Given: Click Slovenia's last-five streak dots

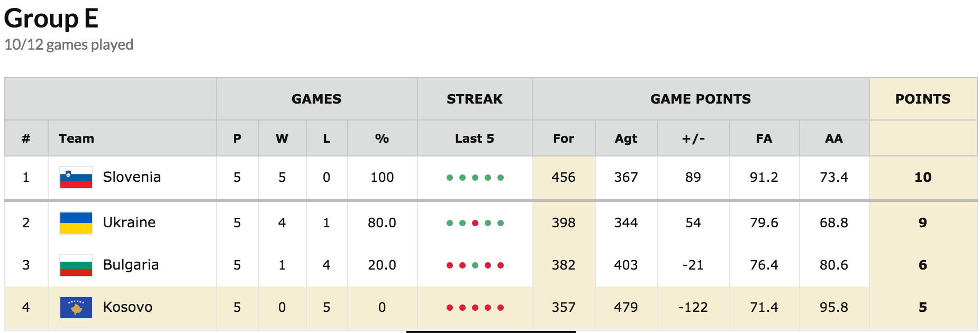Looking at the screenshot, I should click(x=475, y=178).
